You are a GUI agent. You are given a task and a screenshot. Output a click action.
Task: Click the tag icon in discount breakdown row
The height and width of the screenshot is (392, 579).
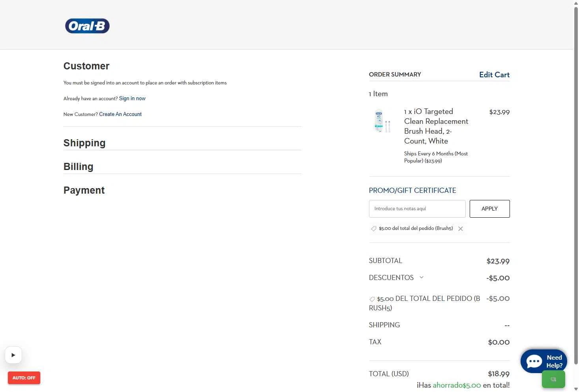(x=372, y=299)
